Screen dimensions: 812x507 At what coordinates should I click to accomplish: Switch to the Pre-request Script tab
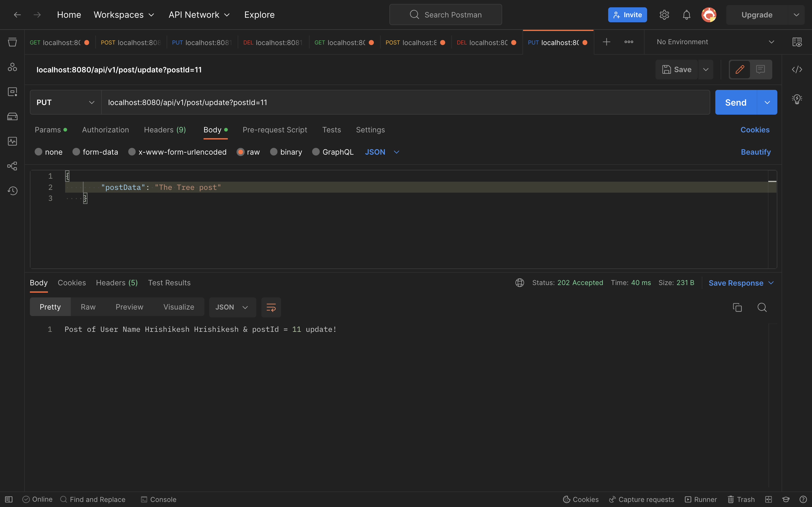click(x=275, y=130)
